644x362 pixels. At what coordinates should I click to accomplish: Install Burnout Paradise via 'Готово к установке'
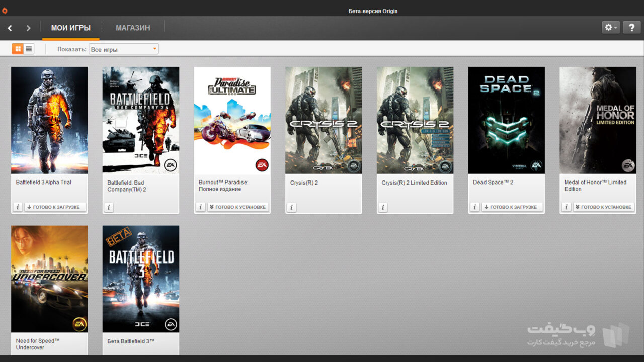tap(238, 207)
